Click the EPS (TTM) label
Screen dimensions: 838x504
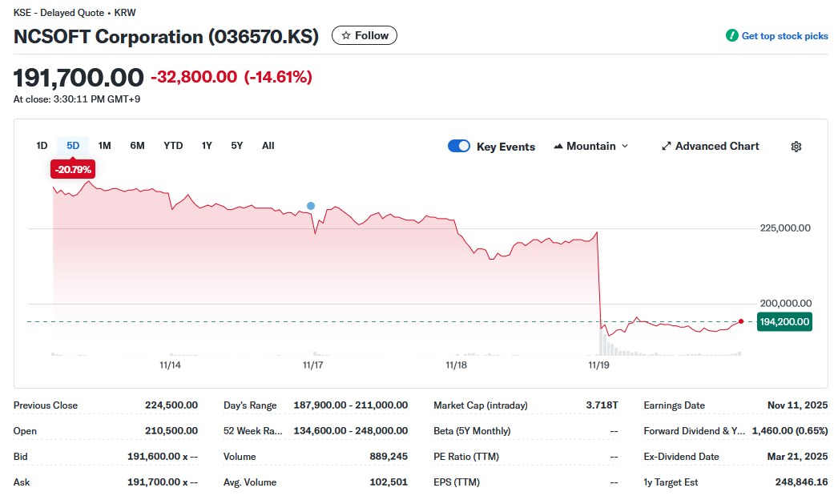(457, 482)
